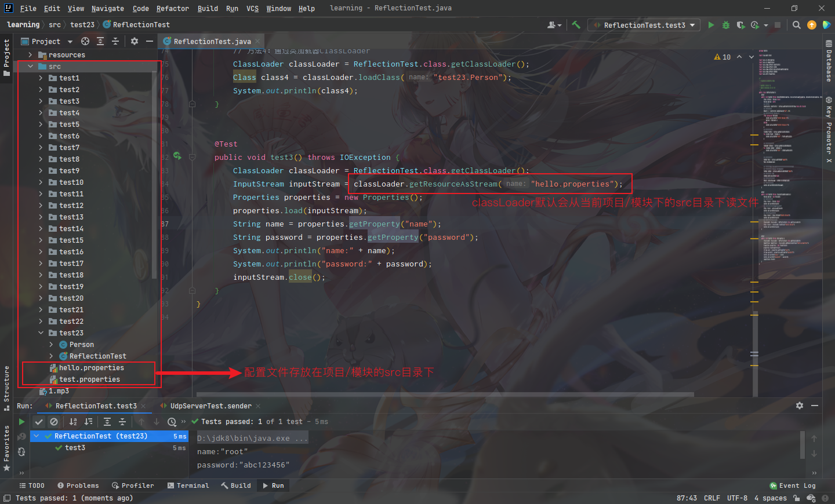Go to previous highlighted error arrow
Viewport: 835px width, 504px height.
click(739, 57)
